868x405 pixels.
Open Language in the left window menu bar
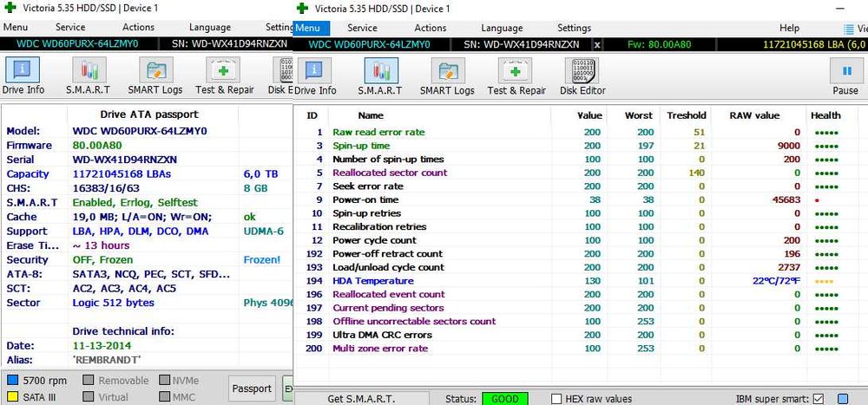click(210, 27)
